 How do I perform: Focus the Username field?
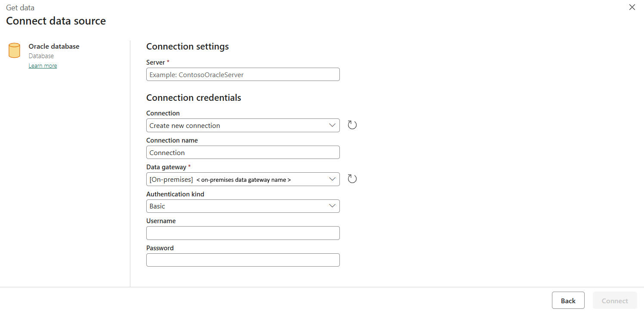[x=243, y=233]
